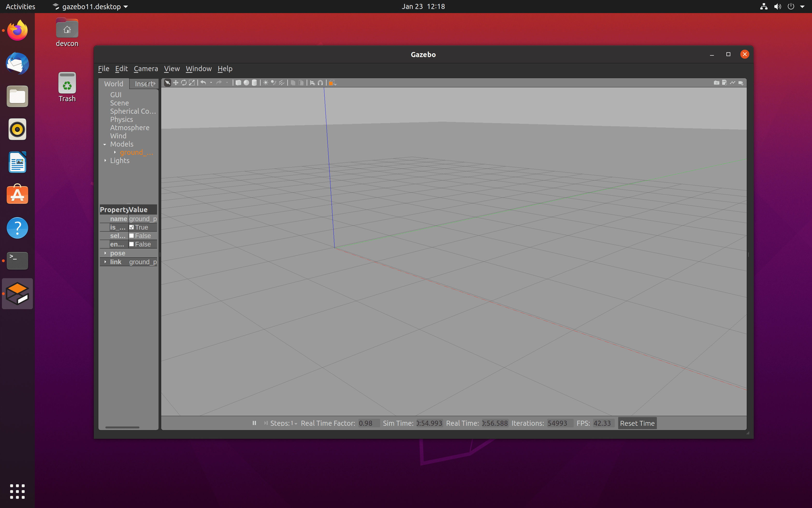
Task: Open the LOG data recording
Action: coord(725,83)
